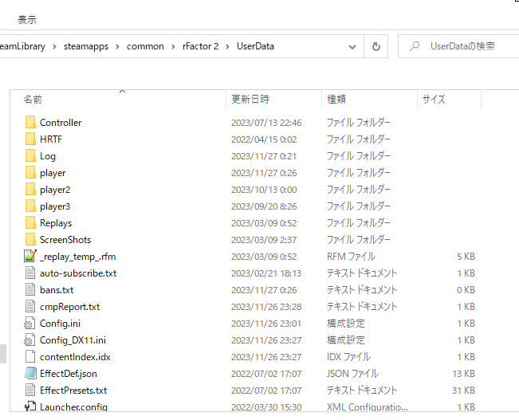Select the Controller folder name

(x=61, y=123)
